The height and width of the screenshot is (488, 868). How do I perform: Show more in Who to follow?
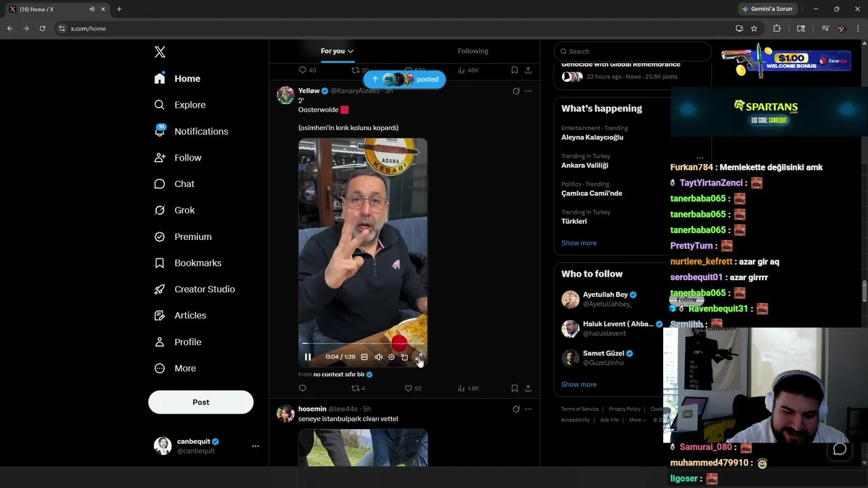[x=579, y=384]
